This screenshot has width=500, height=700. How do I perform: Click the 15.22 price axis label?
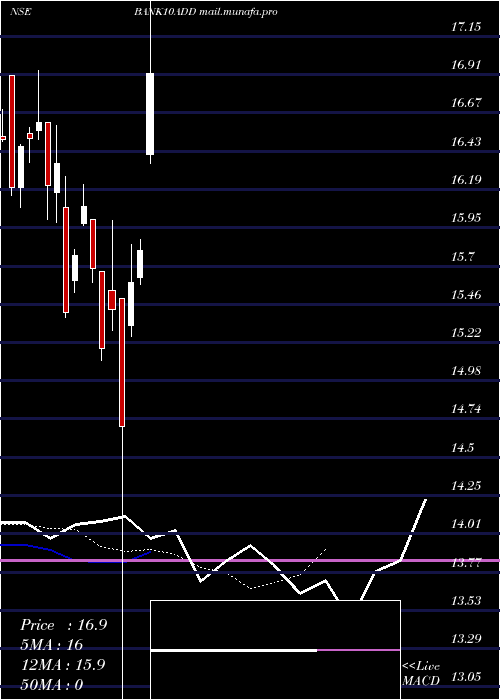point(466,333)
